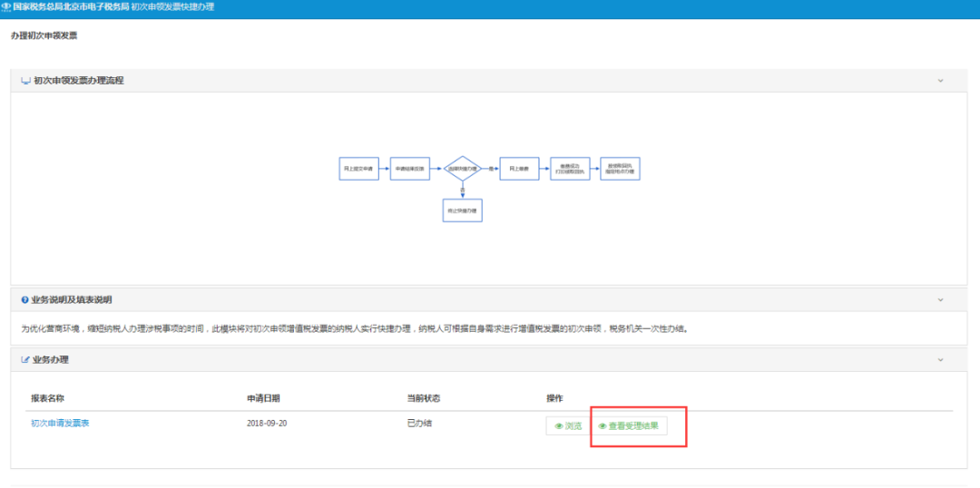Click the tax bureau logo icon in header
980x488 pixels.
(x=6, y=6)
